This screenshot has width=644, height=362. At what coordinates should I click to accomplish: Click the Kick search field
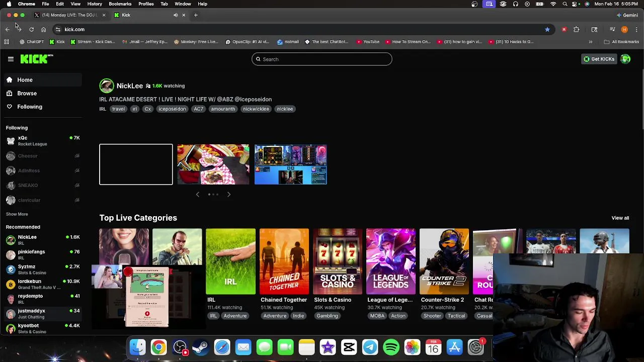click(322, 59)
